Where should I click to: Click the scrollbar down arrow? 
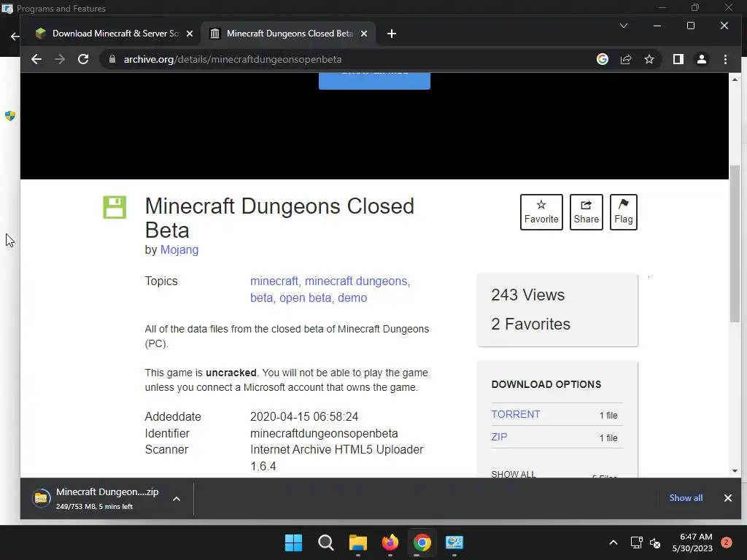(x=735, y=471)
